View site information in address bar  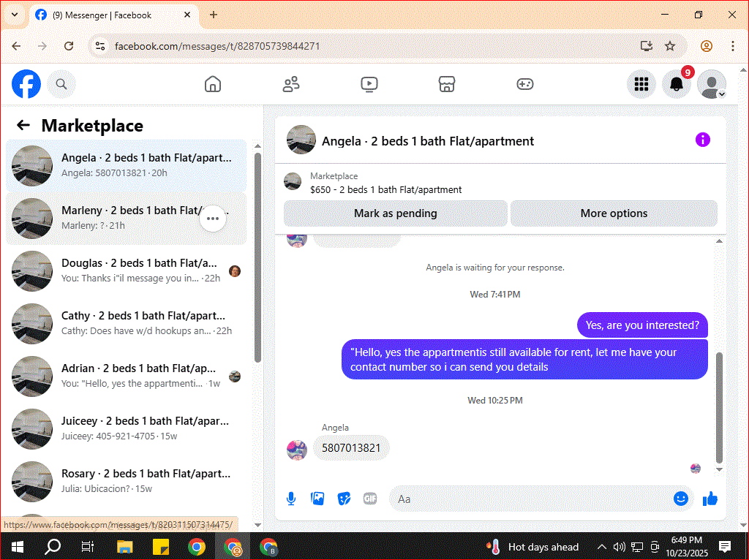[x=100, y=46]
